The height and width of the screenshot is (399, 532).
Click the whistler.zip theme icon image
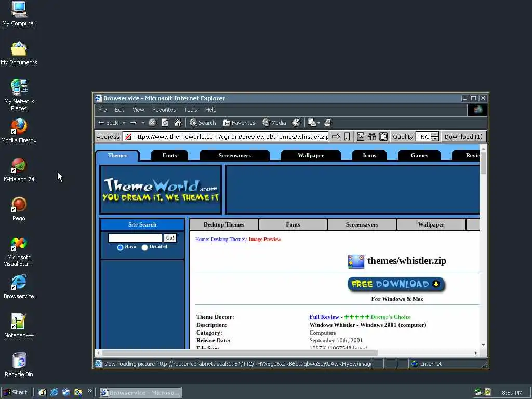pyautogui.click(x=356, y=261)
